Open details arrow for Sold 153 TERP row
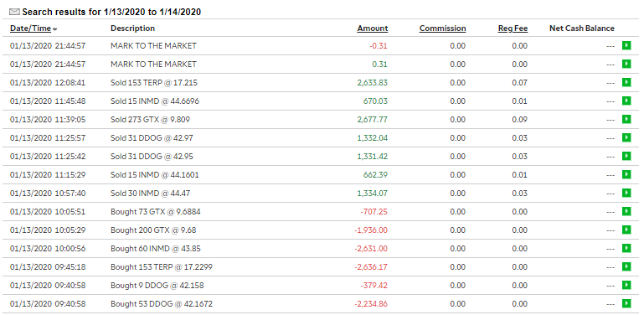644x315 pixels. click(626, 82)
